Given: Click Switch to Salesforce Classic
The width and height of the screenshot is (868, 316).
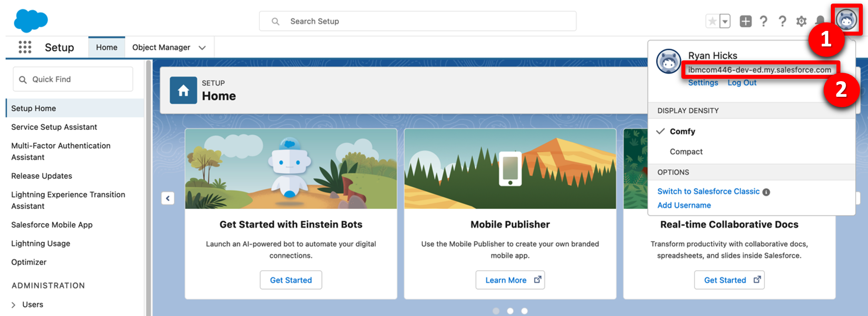Looking at the screenshot, I should click(708, 191).
